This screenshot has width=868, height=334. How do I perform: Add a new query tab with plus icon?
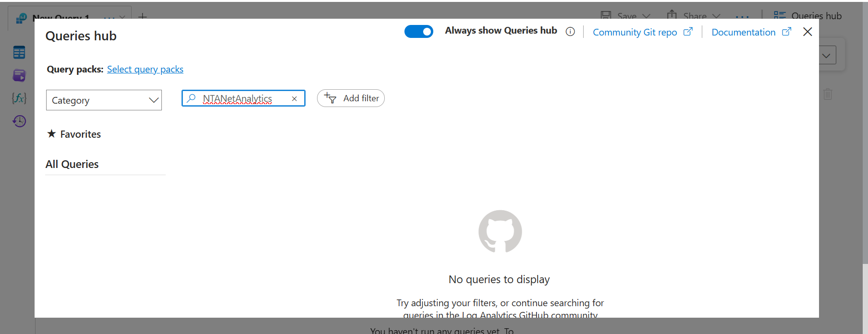(x=143, y=16)
